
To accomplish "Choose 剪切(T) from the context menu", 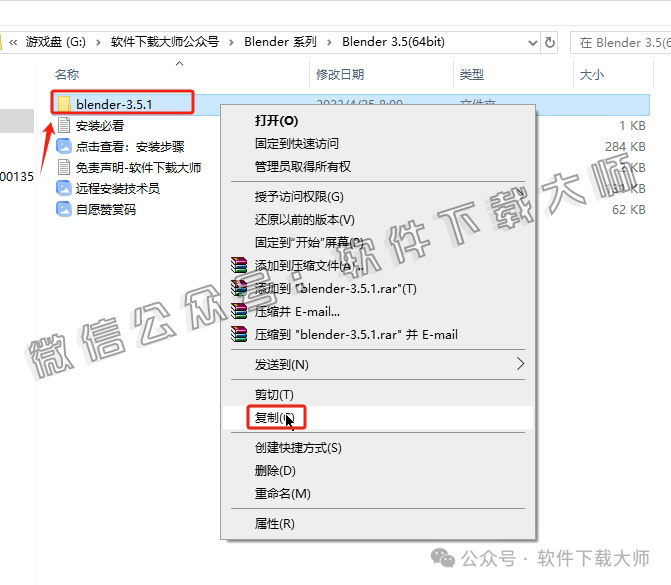I will 274,395.
